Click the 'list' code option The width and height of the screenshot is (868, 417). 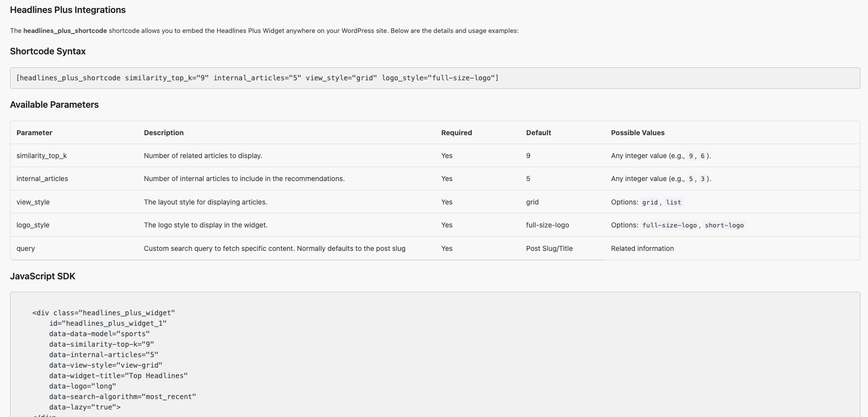(x=673, y=203)
